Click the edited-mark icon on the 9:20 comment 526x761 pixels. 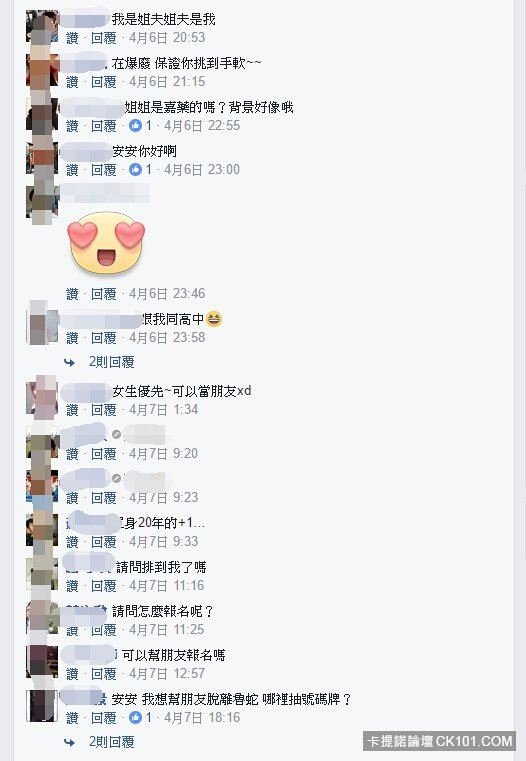pyautogui.click(x=116, y=434)
